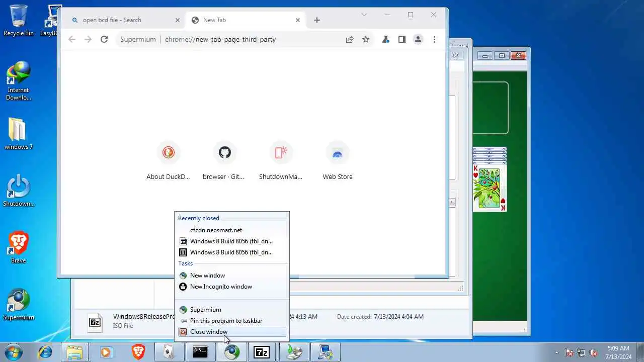Open Internet Explorer from taskbar

[x=45, y=352]
